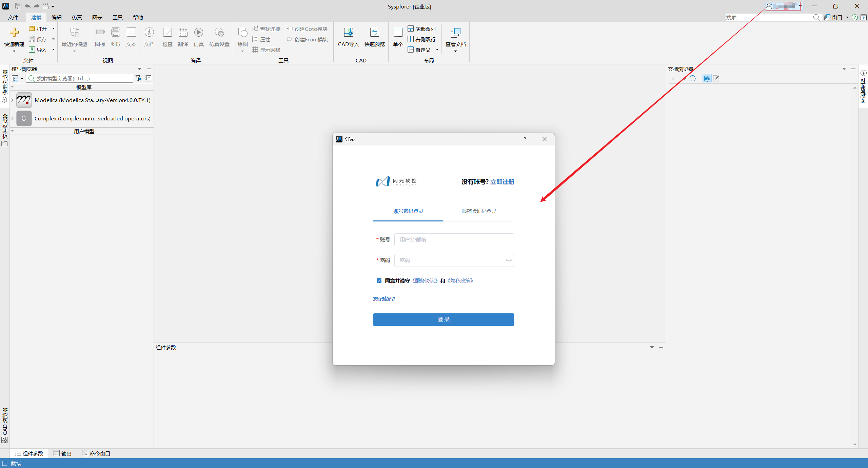This screenshot has width=868, height=468.
Task: Refresh the document browser
Action: [693, 78]
